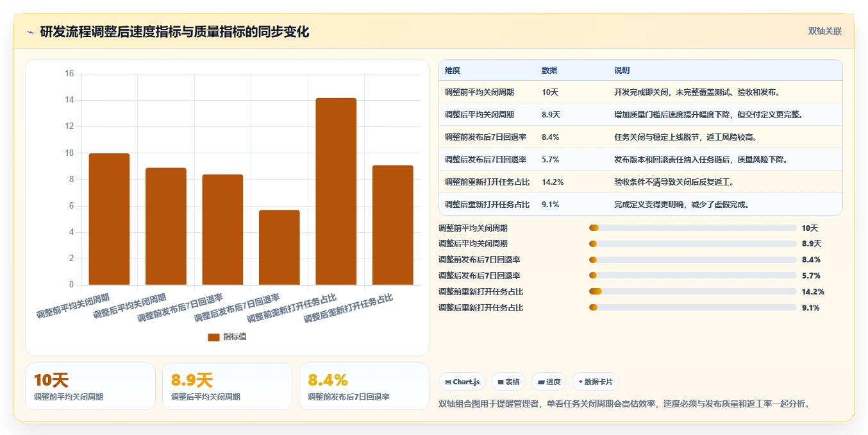This screenshot has width=868, height=435.
Task: Open the 8.4% 调整前发布后7日回退率 data card
Action: 364,386
